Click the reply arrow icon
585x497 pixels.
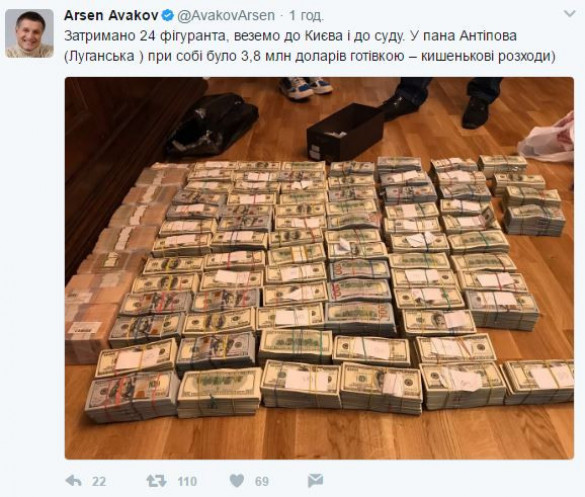pyautogui.click(x=73, y=481)
